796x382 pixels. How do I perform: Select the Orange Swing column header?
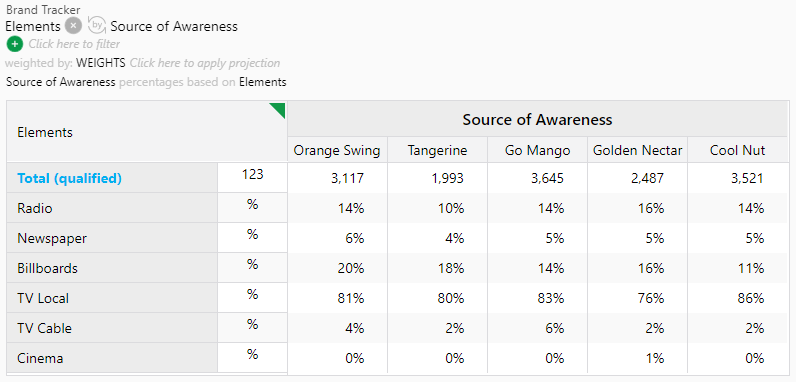[x=337, y=150]
